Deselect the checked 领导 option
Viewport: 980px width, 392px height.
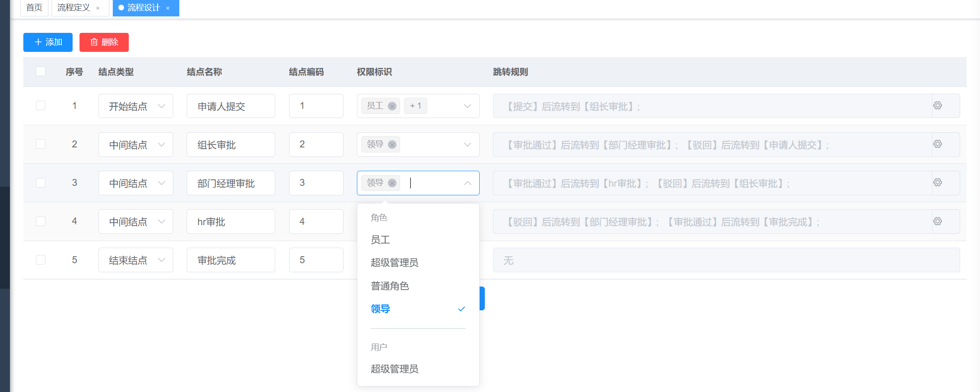(x=418, y=309)
